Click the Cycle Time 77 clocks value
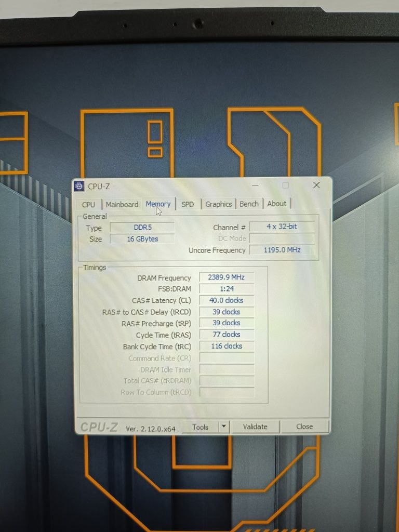The width and height of the screenshot is (399, 532). click(227, 335)
